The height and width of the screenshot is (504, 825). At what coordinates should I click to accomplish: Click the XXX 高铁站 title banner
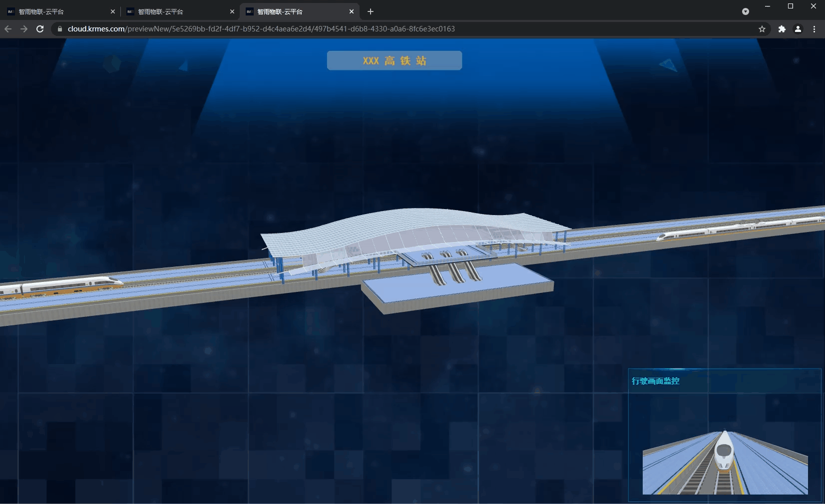[x=394, y=60]
